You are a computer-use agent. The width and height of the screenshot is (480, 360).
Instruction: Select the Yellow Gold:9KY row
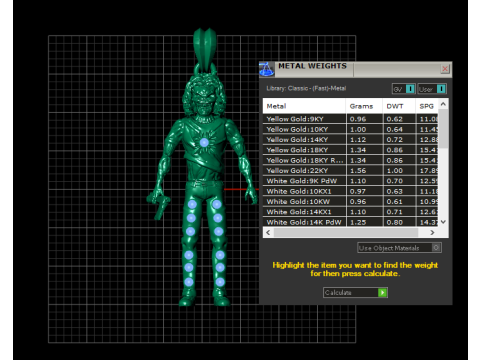point(351,119)
